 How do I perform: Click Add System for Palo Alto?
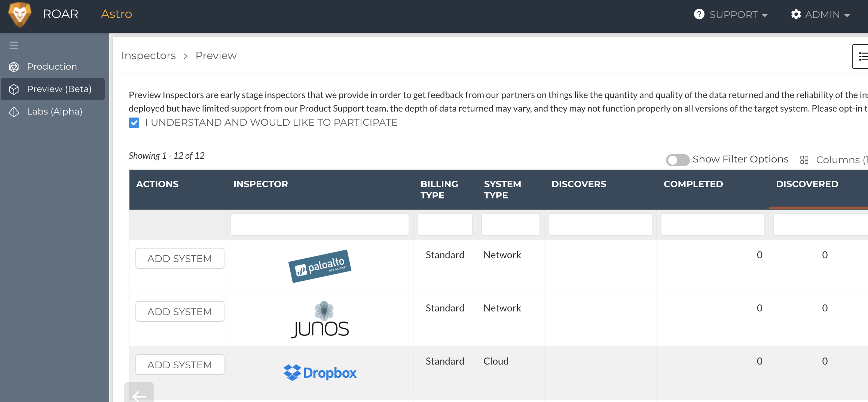[180, 258]
